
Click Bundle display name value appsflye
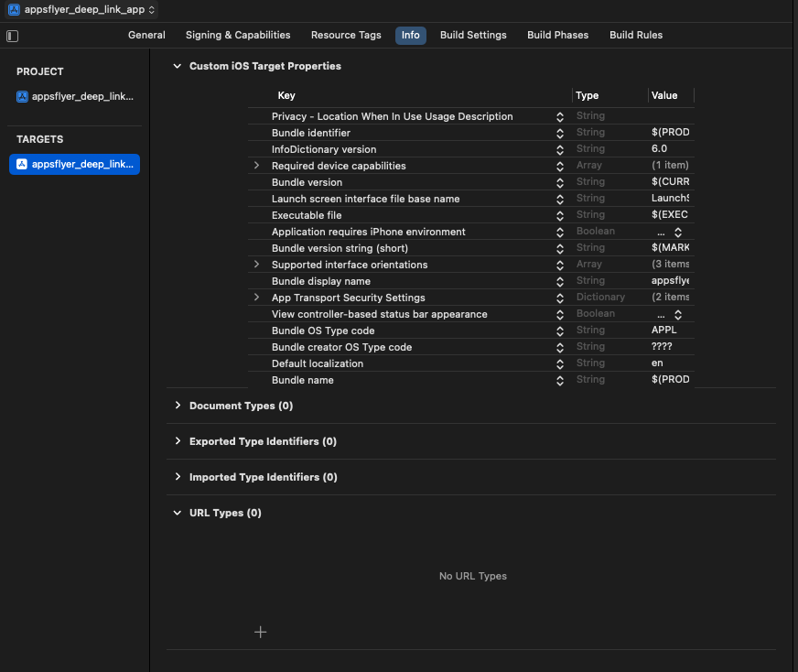[670, 280]
